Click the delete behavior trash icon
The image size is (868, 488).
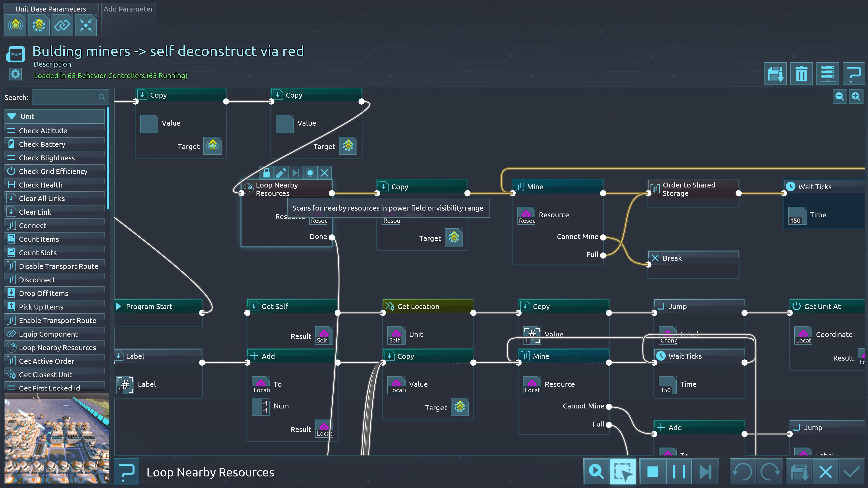coord(801,74)
